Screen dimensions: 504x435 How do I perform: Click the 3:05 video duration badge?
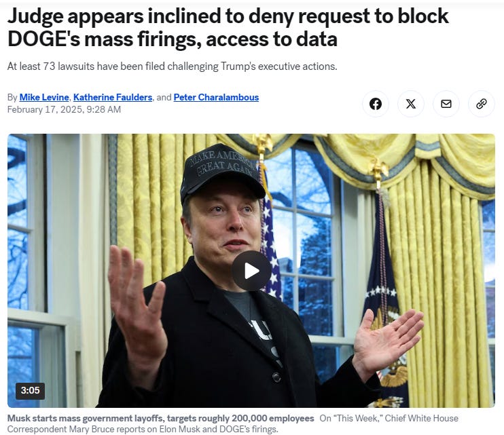coord(30,390)
